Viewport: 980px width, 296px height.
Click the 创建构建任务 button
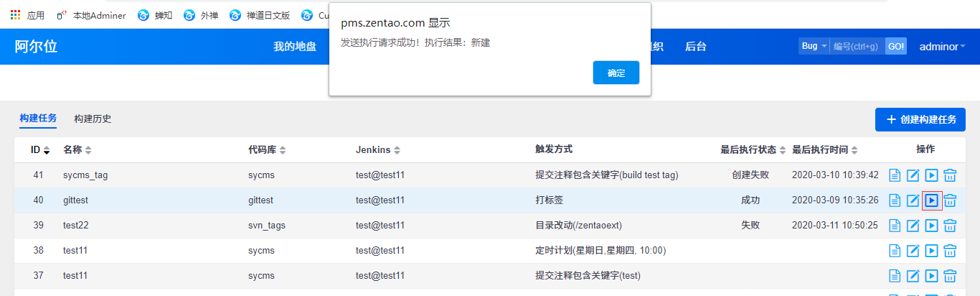tap(920, 119)
